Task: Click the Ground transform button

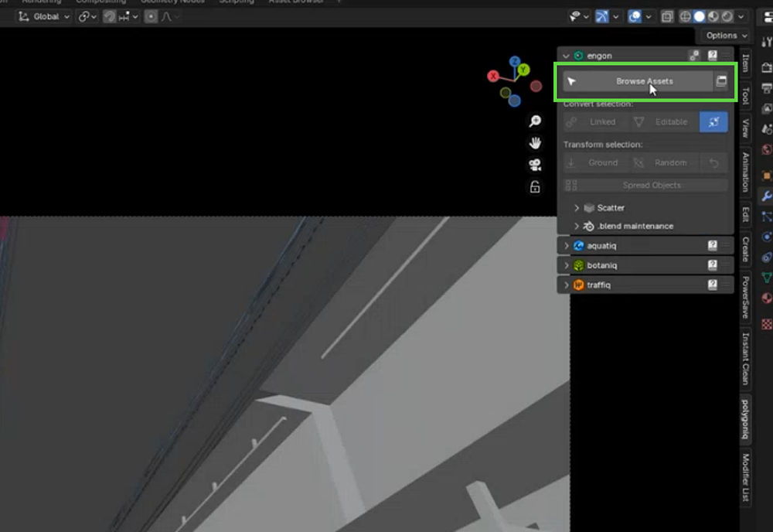Action: (597, 162)
